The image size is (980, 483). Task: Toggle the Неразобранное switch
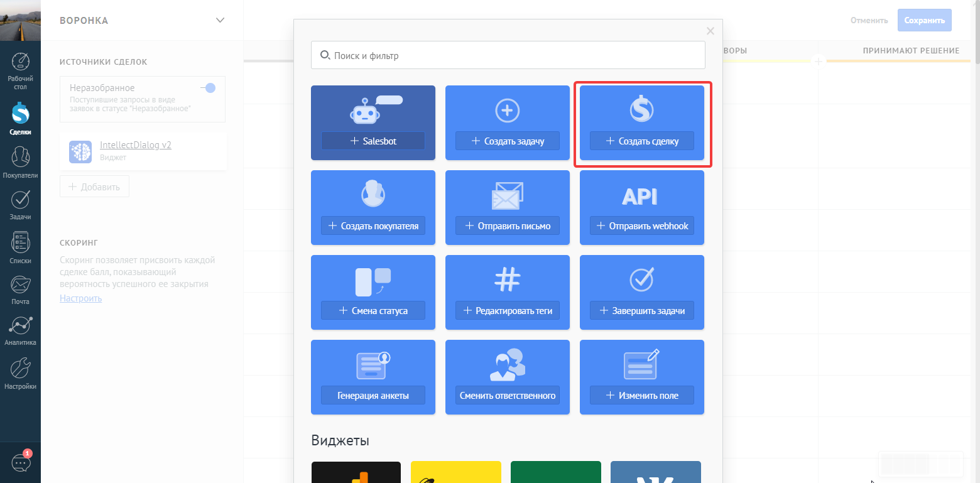208,88
